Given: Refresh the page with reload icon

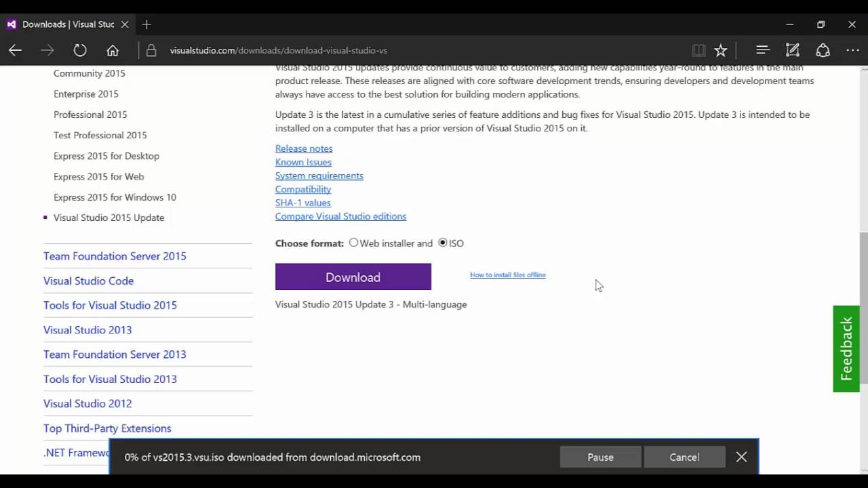Looking at the screenshot, I should pyautogui.click(x=80, y=50).
